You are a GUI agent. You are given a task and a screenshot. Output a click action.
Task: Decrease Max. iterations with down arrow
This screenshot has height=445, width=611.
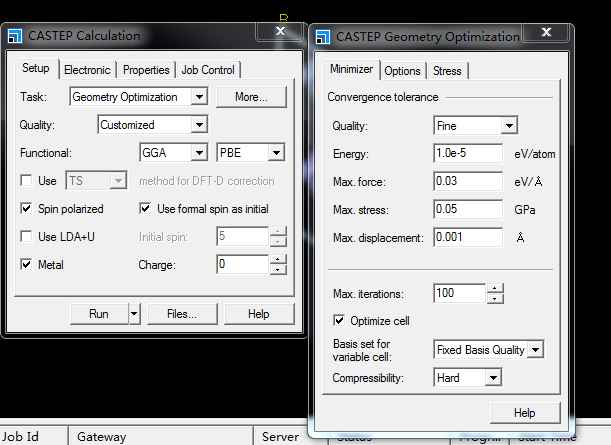(x=495, y=298)
